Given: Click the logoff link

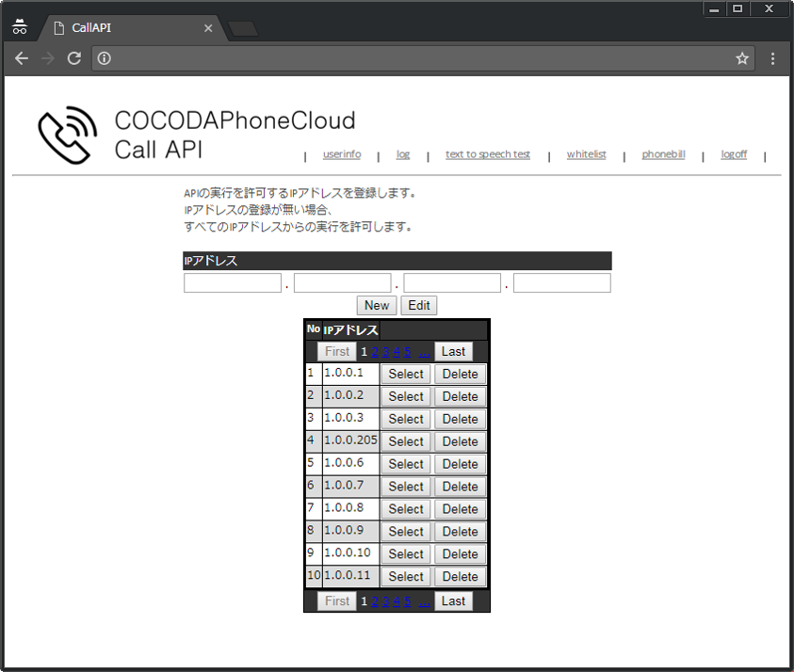Looking at the screenshot, I should pyautogui.click(x=734, y=154).
